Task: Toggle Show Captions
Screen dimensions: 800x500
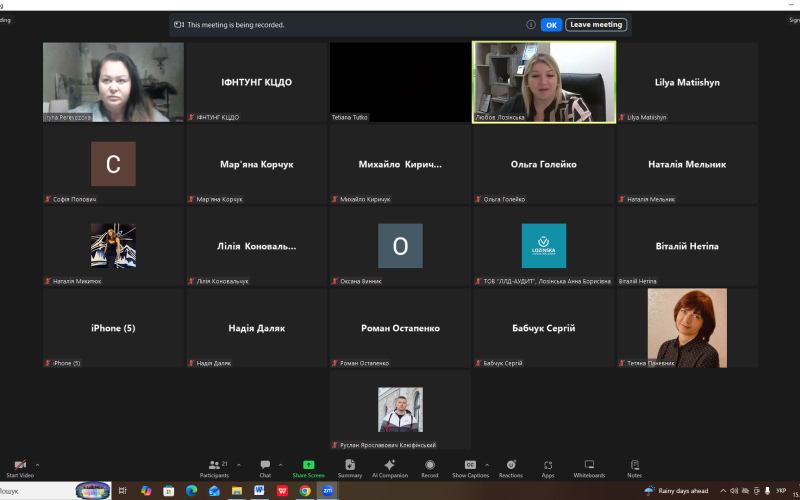Action: 470,468
